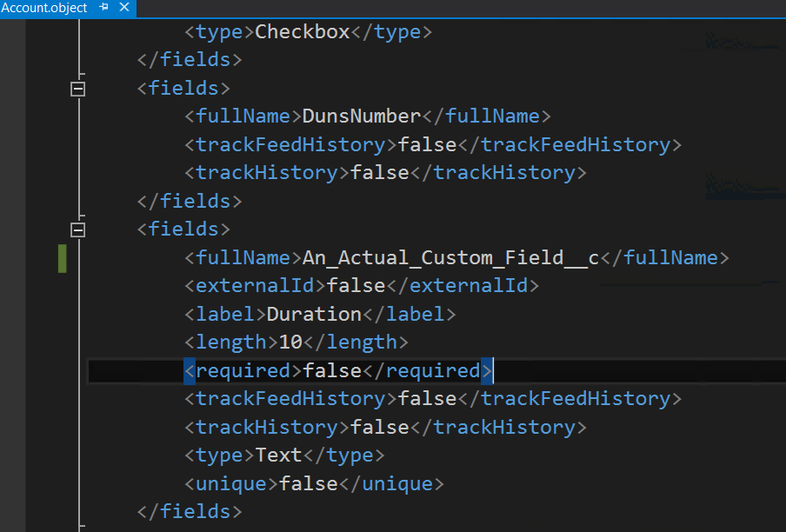Click the DunsNumber value text
The image size is (786, 532).
(x=361, y=116)
